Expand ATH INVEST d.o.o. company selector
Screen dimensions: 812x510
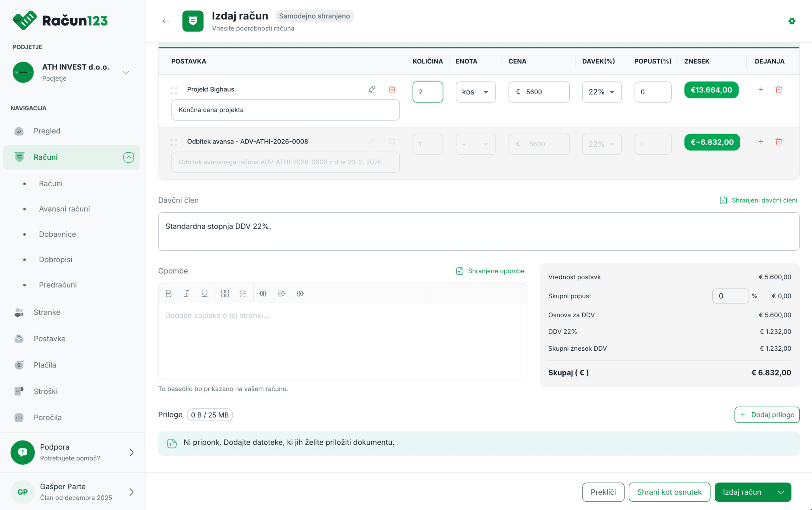click(126, 72)
